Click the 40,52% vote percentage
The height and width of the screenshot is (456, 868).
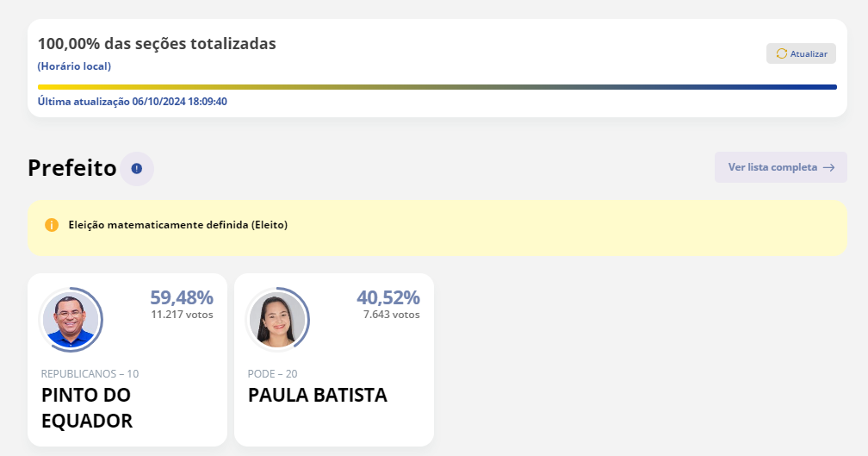(x=388, y=297)
